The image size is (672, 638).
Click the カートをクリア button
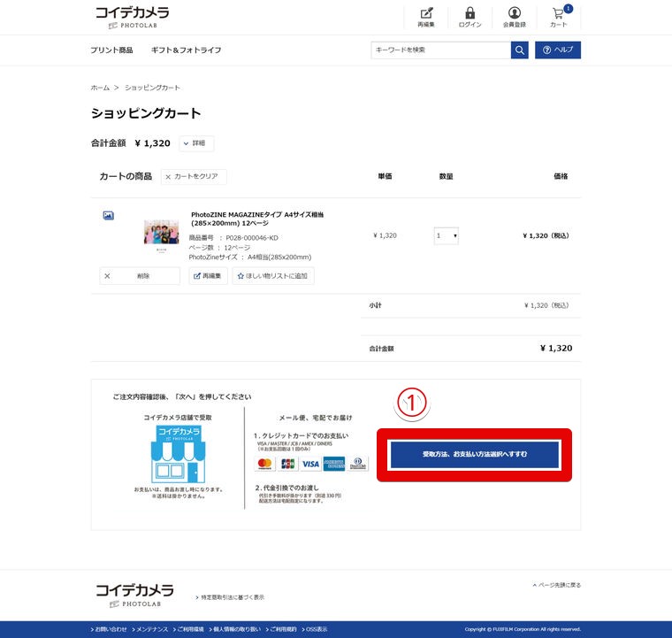(193, 177)
